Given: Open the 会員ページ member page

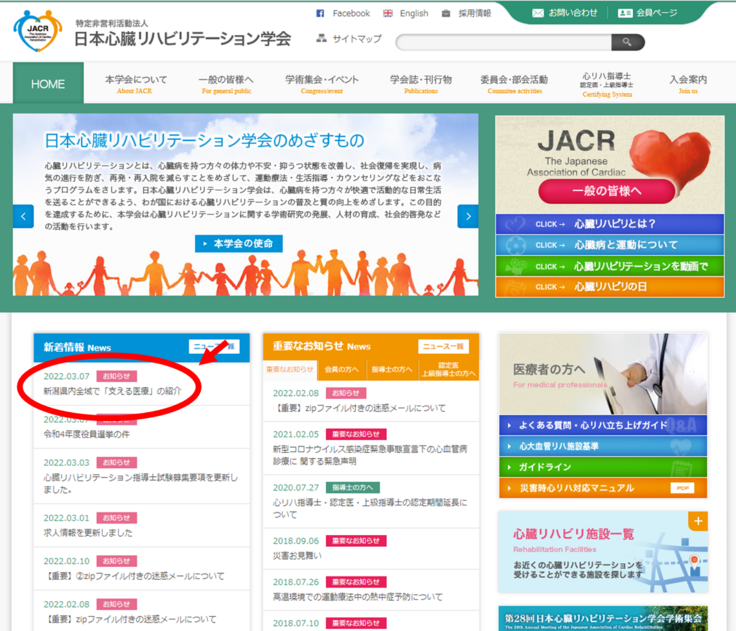Looking at the screenshot, I should click(647, 13).
